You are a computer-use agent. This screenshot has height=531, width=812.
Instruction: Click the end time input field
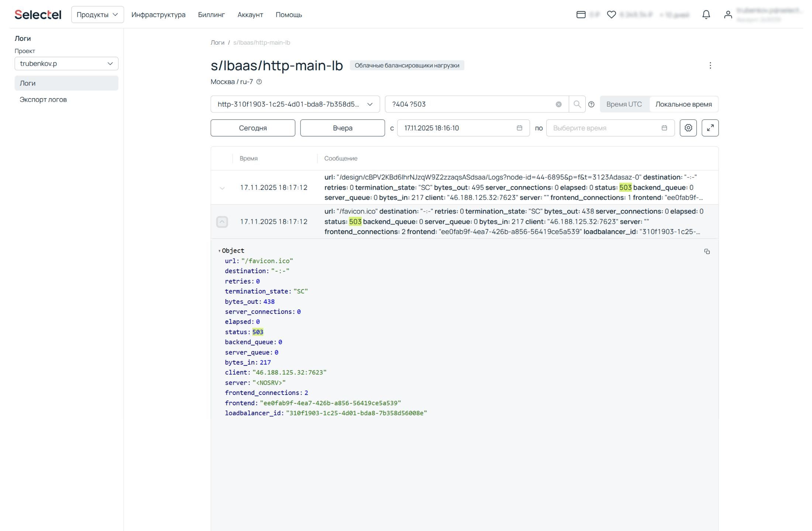tap(605, 128)
